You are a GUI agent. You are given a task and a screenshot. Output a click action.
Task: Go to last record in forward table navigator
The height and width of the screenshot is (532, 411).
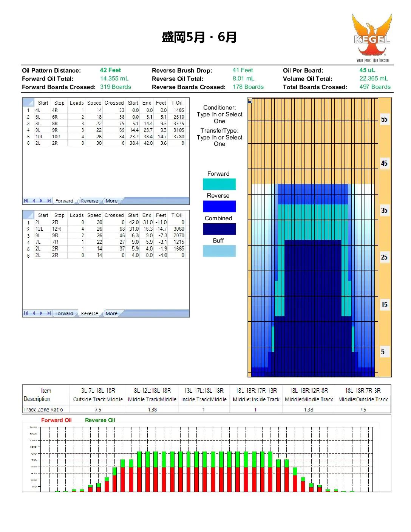pyautogui.click(x=49, y=201)
